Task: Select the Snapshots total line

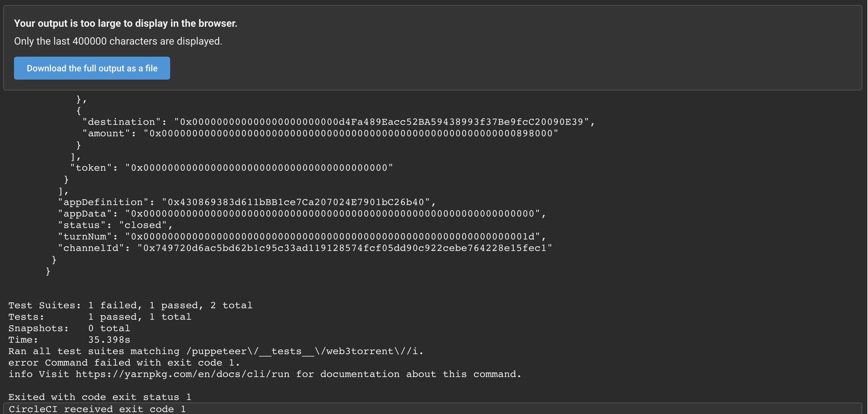Action: (69, 328)
